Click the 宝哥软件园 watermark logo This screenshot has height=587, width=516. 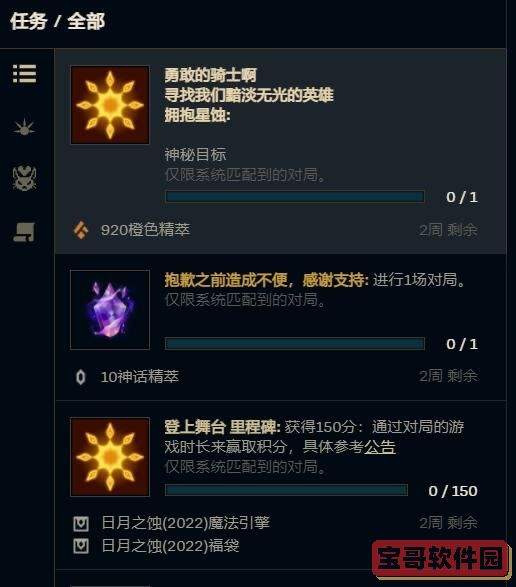[x=441, y=558]
